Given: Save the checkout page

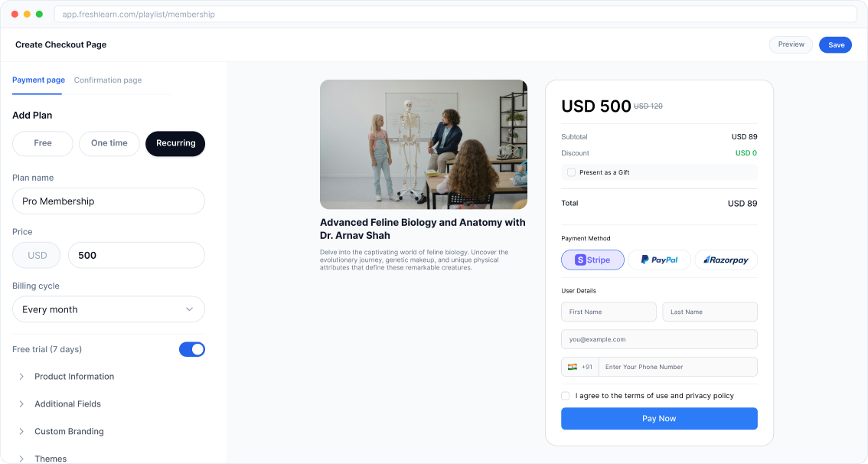Looking at the screenshot, I should (835, 44).
